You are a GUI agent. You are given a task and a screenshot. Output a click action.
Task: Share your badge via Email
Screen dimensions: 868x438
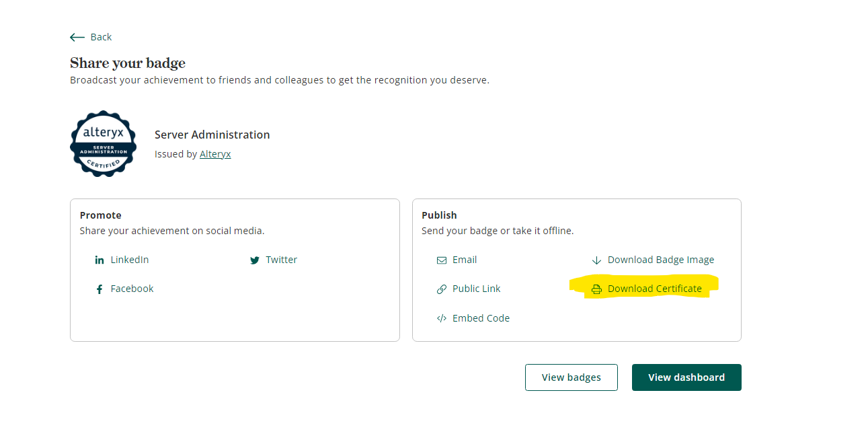[x=465, y=260]
